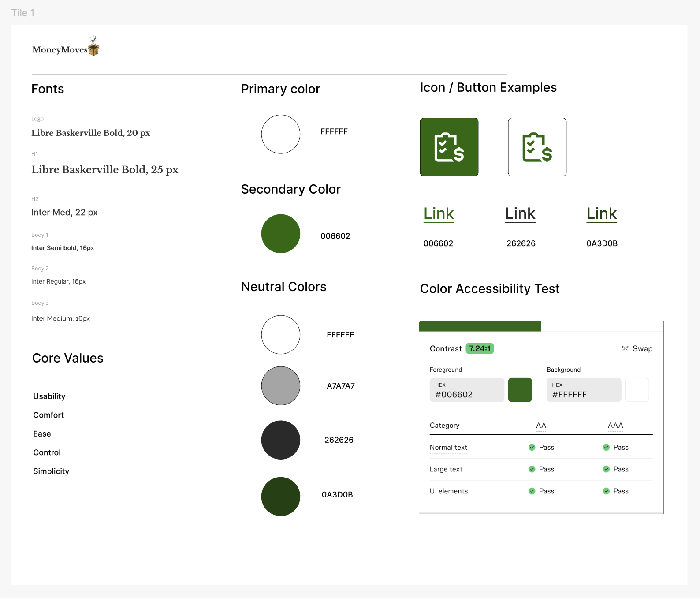Click the Secondary Color heading
700x598 pixels.
(x=291, y=189)
